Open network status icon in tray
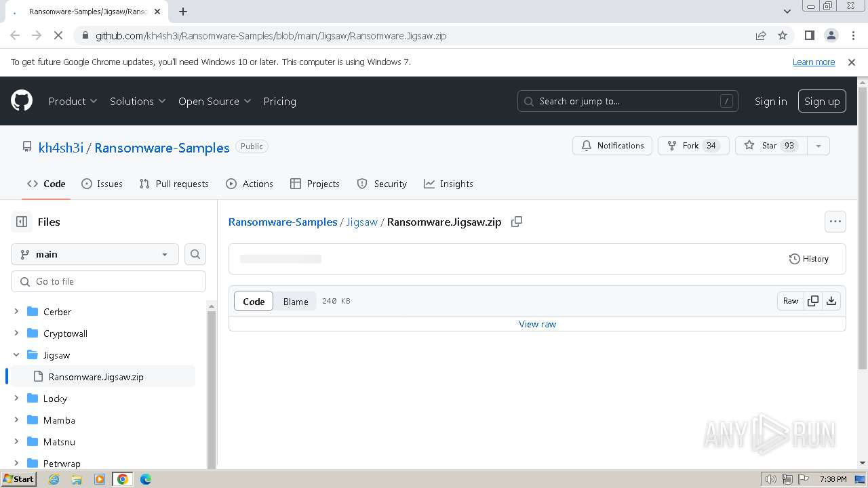 pyautogui.click(x=787, y=479)
